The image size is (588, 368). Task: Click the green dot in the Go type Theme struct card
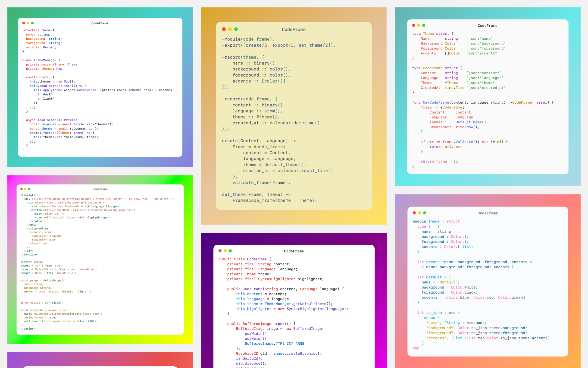tap(424, 25)
